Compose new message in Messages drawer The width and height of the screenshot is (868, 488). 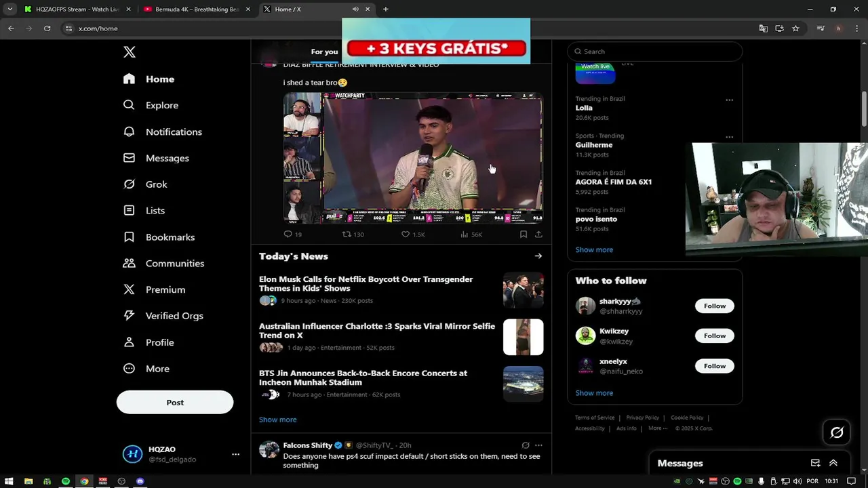pyautogui.click(x=815, y=463)
